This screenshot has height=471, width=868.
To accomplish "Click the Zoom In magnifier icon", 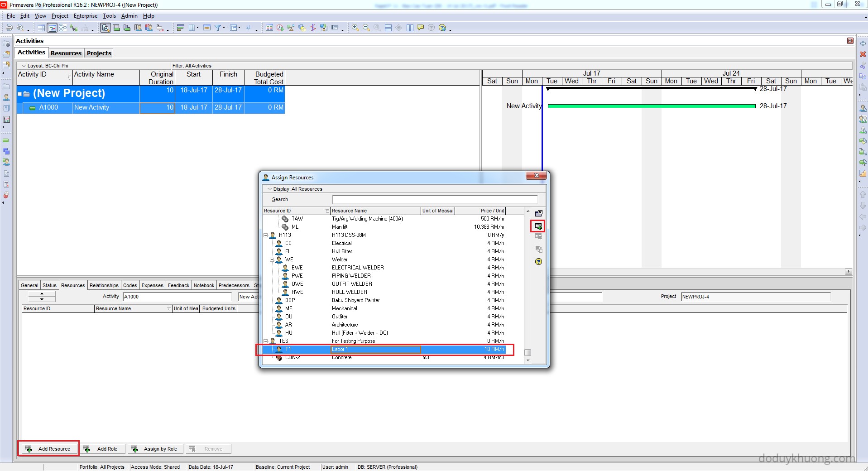I will tap(355, 28).
